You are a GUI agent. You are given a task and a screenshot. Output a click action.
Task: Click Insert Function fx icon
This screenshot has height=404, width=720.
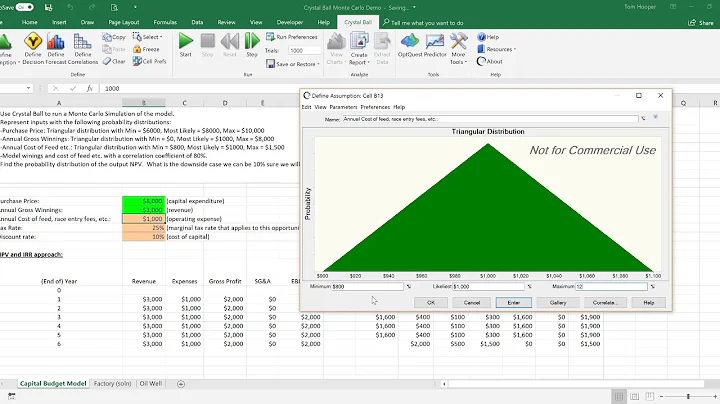pos(90,89)
